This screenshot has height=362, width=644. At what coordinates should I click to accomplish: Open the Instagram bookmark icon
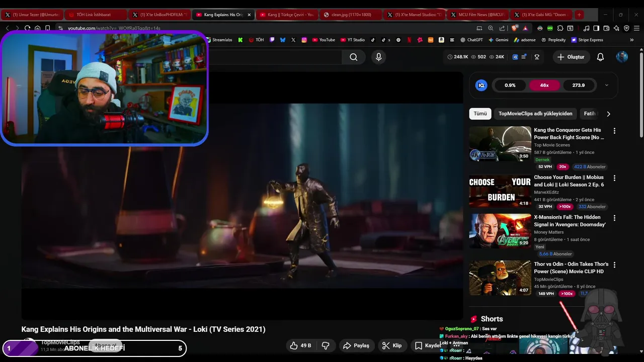304,40
